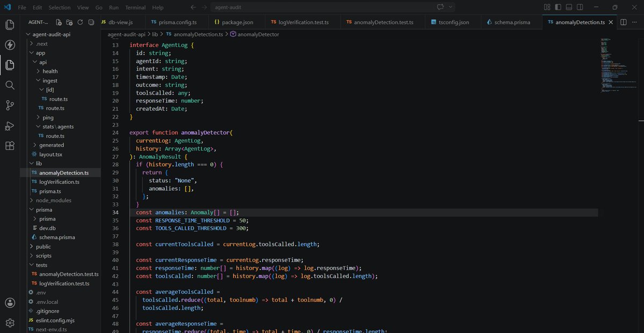Image resolution: width=644 pixels, height=333 pixels.
Task: Expand the .next folder
Action: tap(59, 43)
